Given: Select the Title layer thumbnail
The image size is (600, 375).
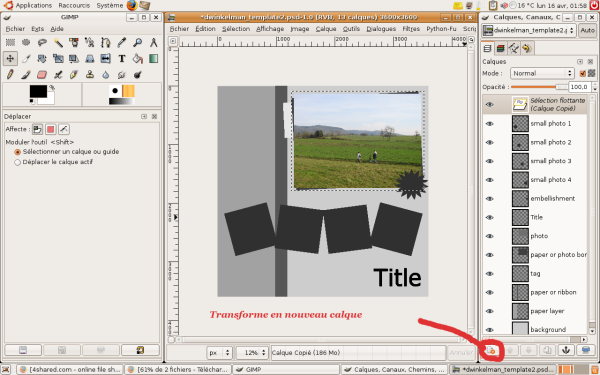Looking at the screenshot, I should click(520, 217).
